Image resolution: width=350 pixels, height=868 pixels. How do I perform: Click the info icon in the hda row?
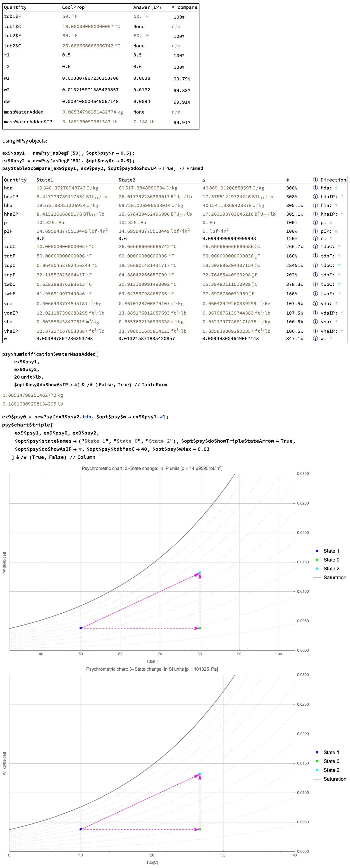click(x=315, y=188)
